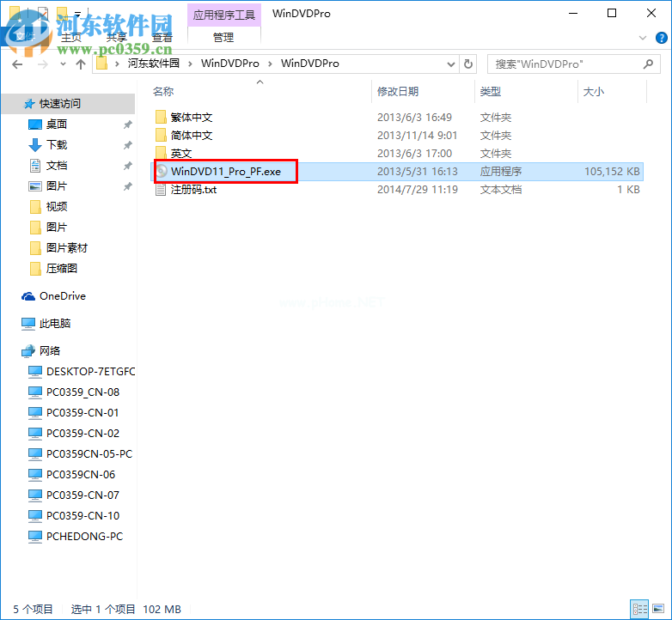Screen dimensions: 672x620
Task: Open PC0359-CN-10 network computer
Action: click(82, 515)
